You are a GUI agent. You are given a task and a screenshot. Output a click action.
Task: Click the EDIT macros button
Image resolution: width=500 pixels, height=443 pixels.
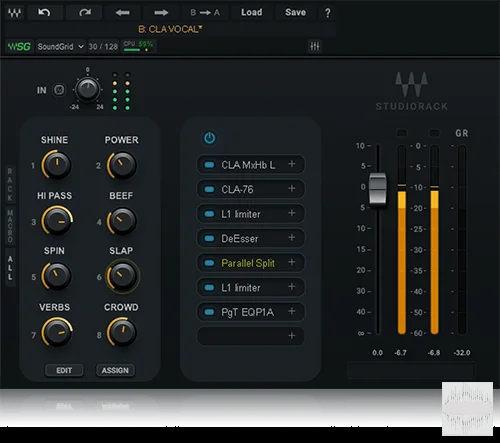tap(64, 370)
